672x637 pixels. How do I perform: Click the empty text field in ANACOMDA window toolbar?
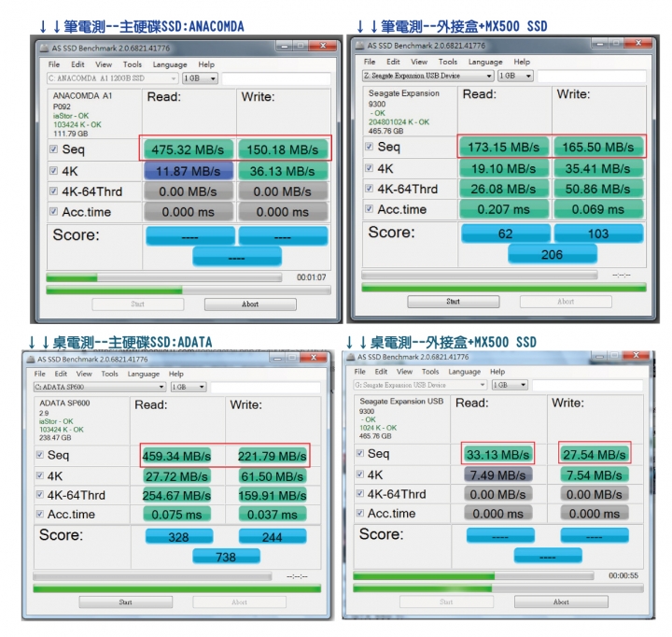(276, 78)
